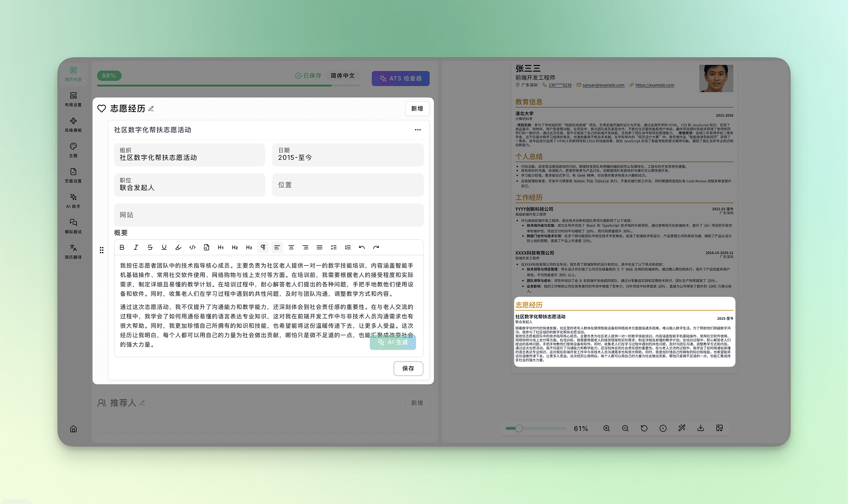This screenshot has width=848, height=504.
Task: Toggle bold formatting in the summary editor
Action: (x=122, y=247)
